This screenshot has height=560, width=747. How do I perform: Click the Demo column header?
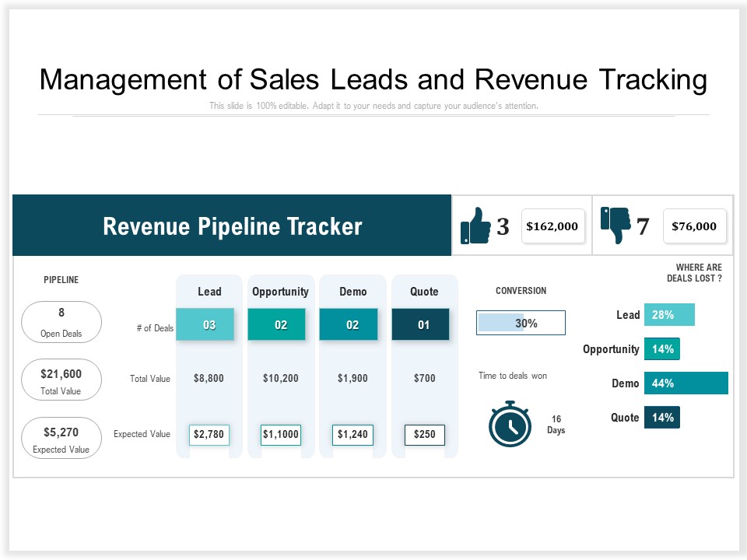coord(353,292)
